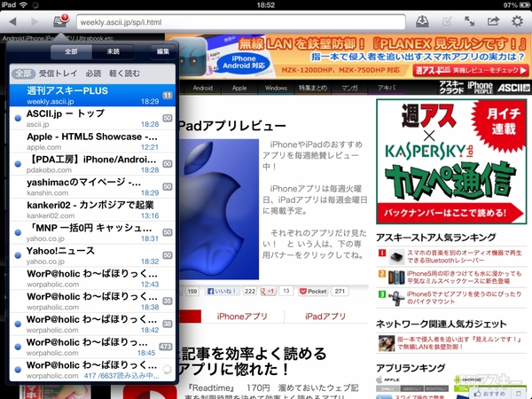Open the WorP@holic entry timed 18:45
The image size is (532, 399).
[x=92, y=347]
